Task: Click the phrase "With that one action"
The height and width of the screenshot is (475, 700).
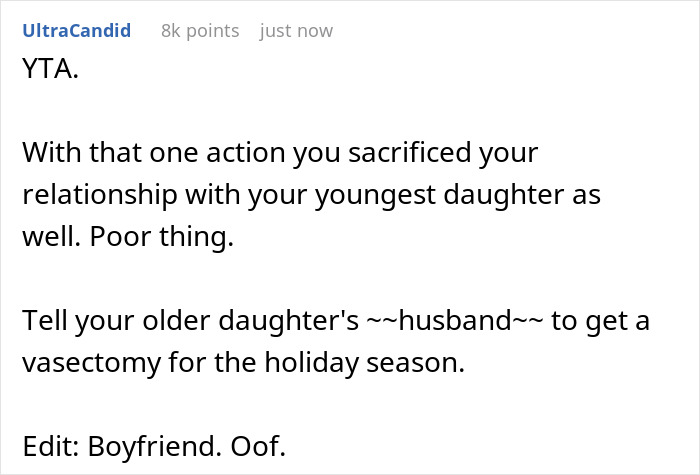Action: point(154,152)
